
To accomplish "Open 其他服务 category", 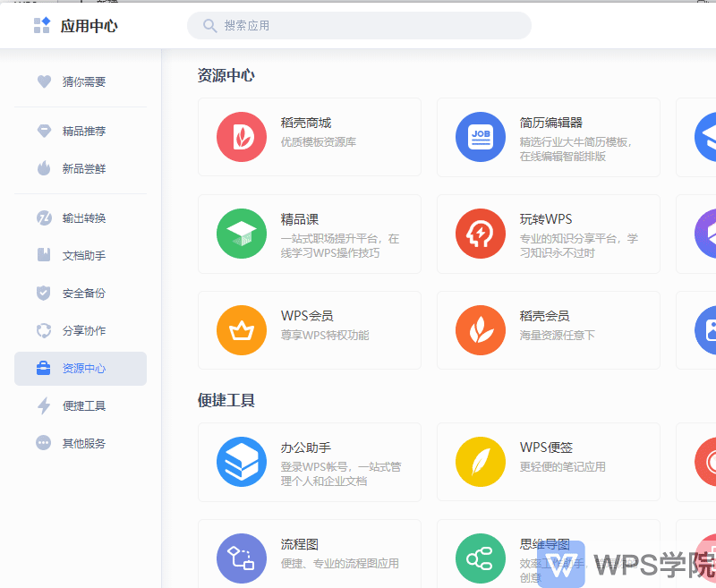I will click(81, 443).
